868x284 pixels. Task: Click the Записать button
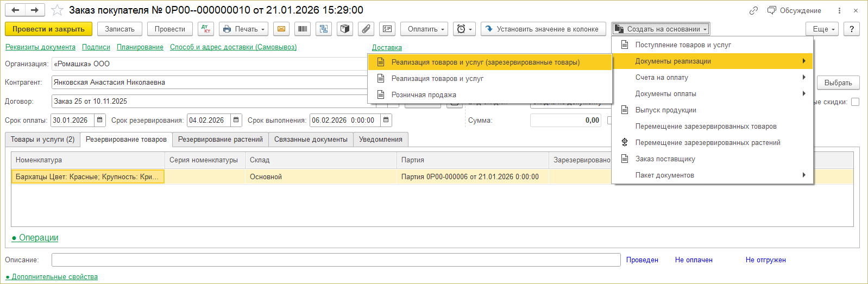point(119,29)
